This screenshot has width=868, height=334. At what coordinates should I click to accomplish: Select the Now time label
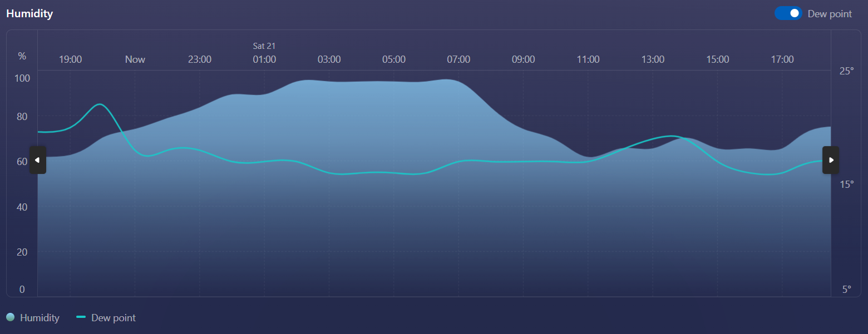tap(135, 59)
